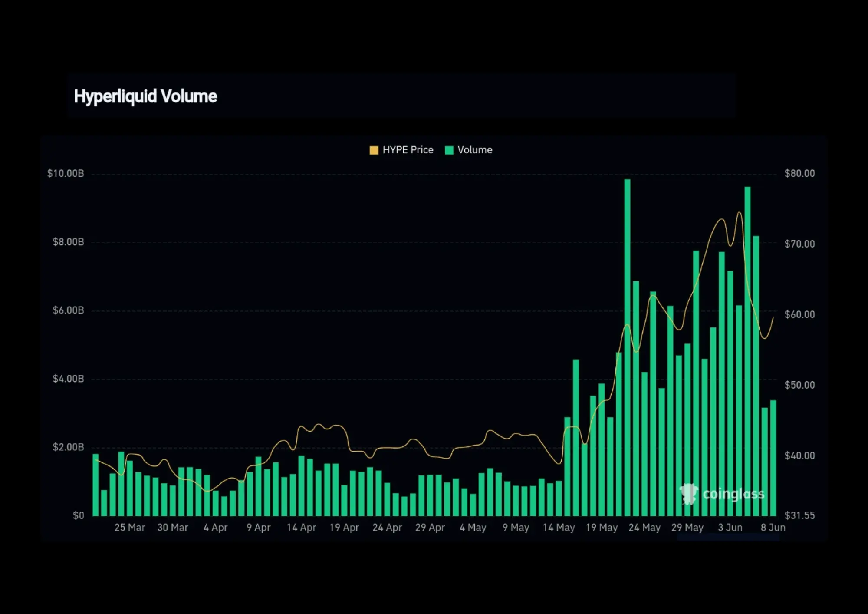Toggle the Volume legend entry

tap(469, 150)
